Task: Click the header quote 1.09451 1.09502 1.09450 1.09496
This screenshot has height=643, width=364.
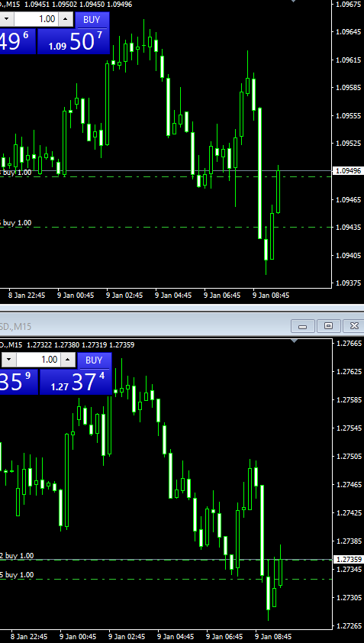Action: (x=78, y=4)
